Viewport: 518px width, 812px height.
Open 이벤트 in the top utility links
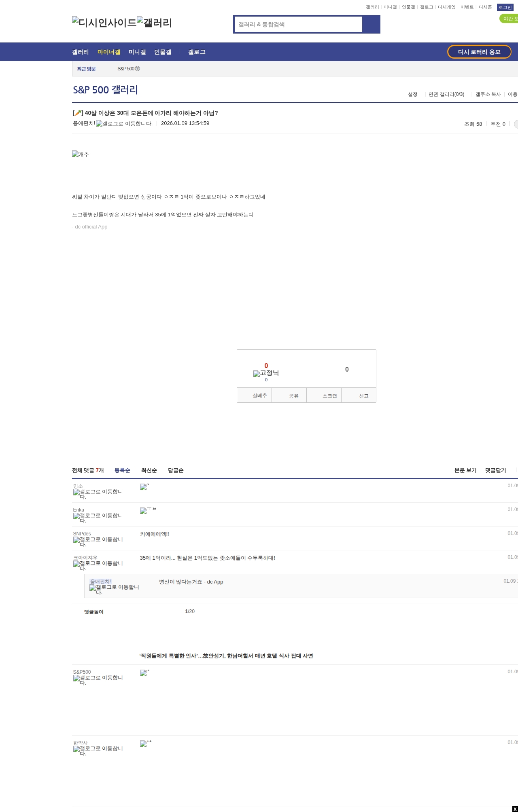click(x=467, y=7)
